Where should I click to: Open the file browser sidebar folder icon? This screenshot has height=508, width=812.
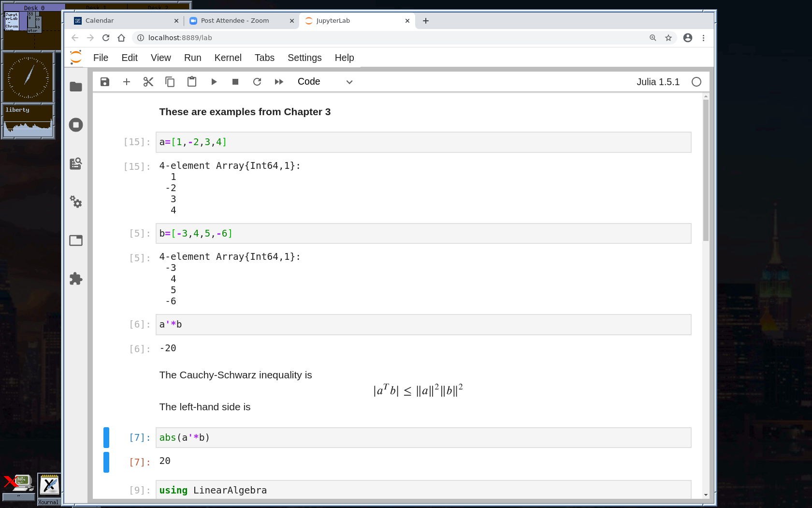point(76,87)
